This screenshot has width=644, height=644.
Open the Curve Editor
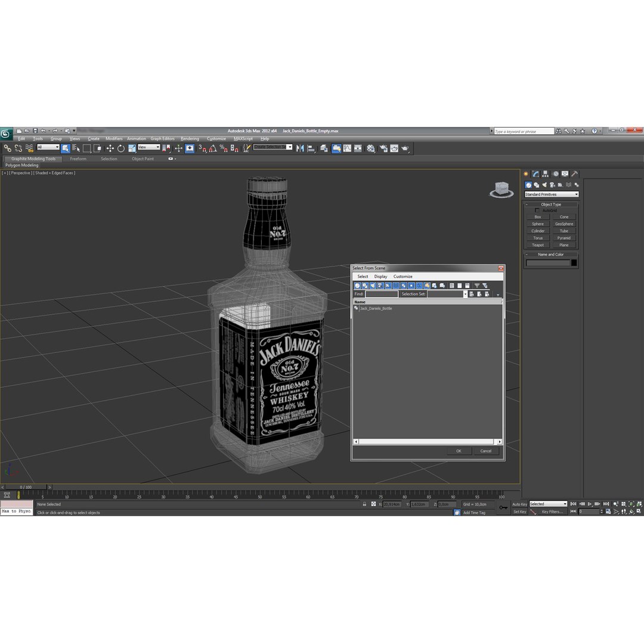tap(348, 148)
